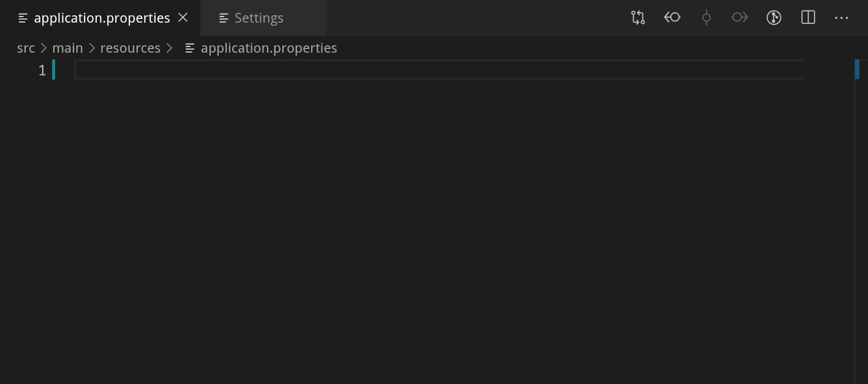Open the source control changes view
Image resolution: width=868 pixels, height=384 pixels.
pyautogui.click(x=638, y=17)
